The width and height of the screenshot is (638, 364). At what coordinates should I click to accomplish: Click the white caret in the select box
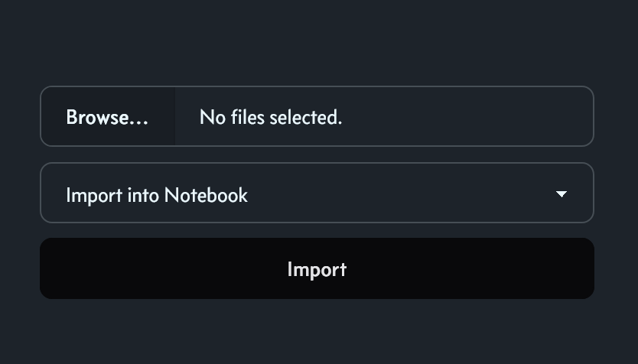point(562,194)
